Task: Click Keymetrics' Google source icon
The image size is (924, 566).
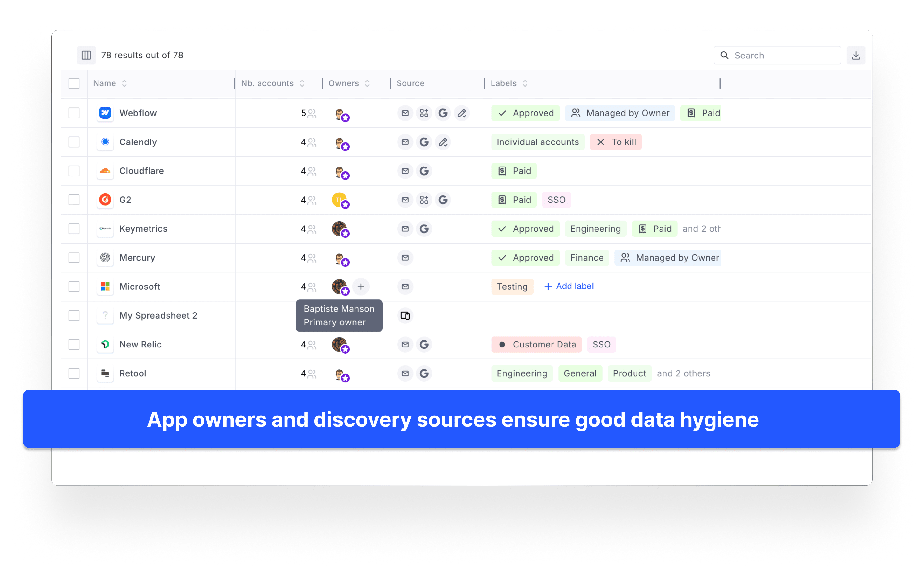Action: [x=424, y=228]
